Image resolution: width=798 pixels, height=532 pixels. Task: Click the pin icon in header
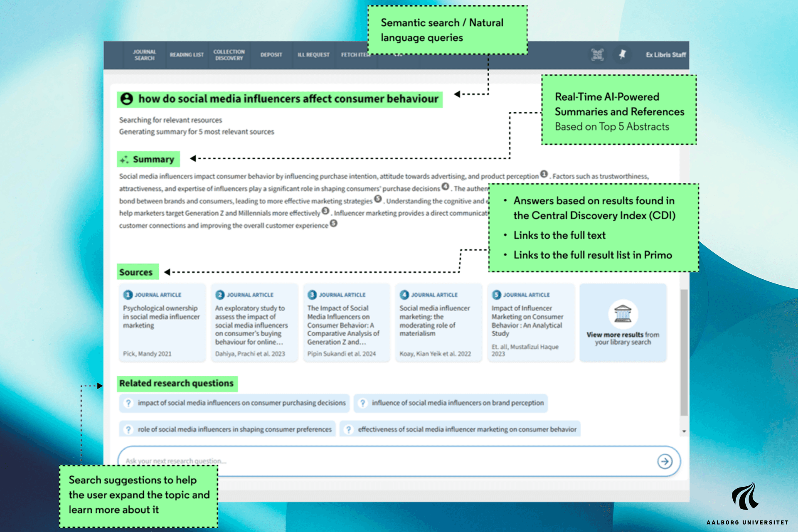[x=622, y=54]
